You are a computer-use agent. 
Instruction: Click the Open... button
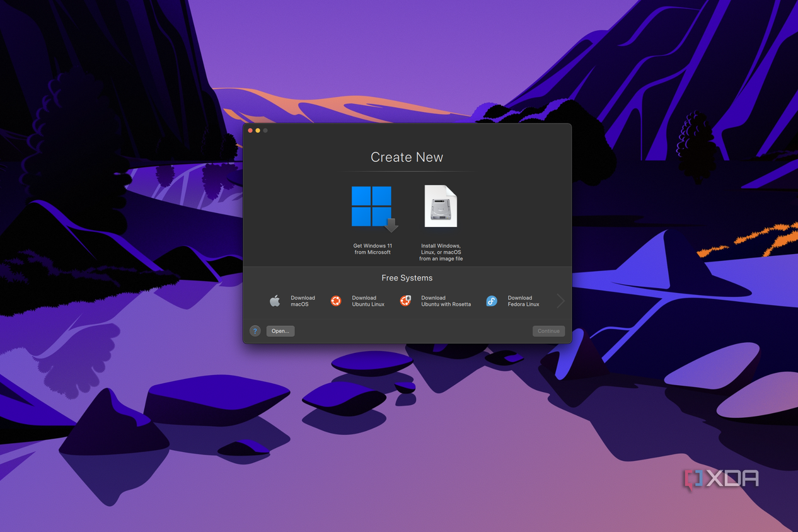click(x=280, y=331)
